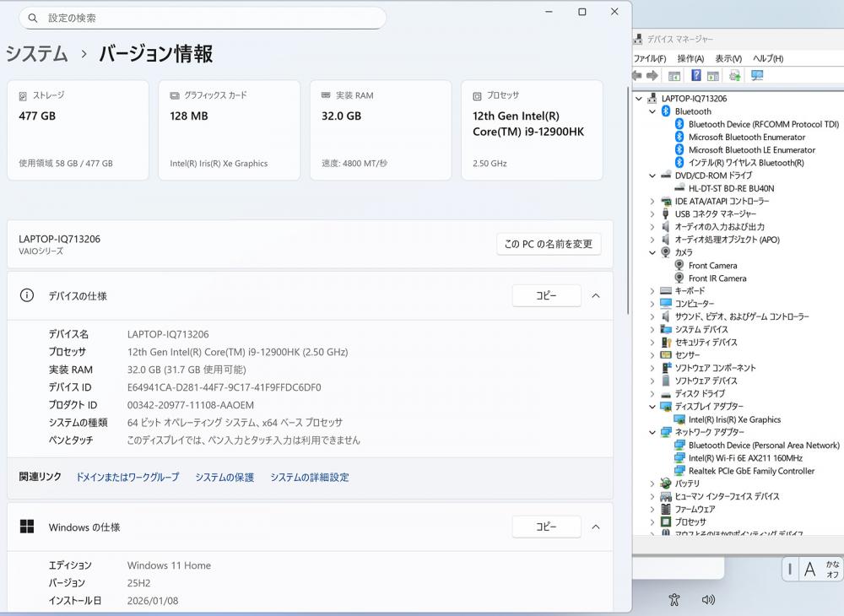Select the Front IR Camera device

(x=717, y=278)
